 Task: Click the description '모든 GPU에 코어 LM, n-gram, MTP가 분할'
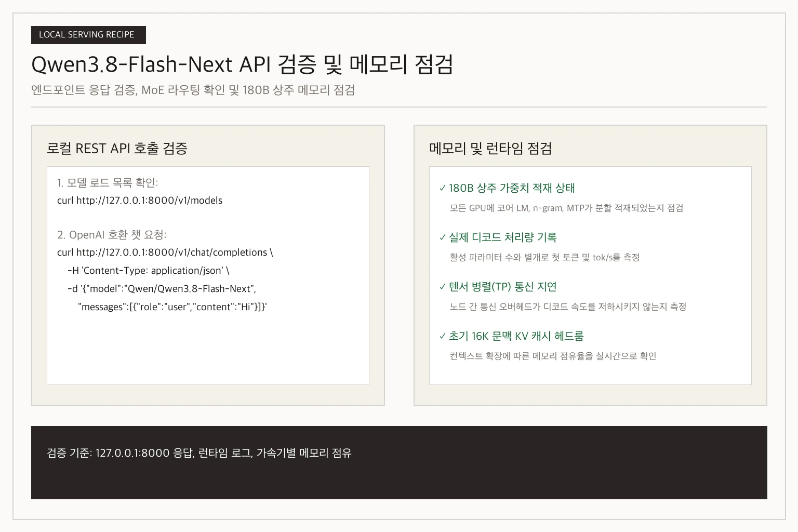[566, 208]
